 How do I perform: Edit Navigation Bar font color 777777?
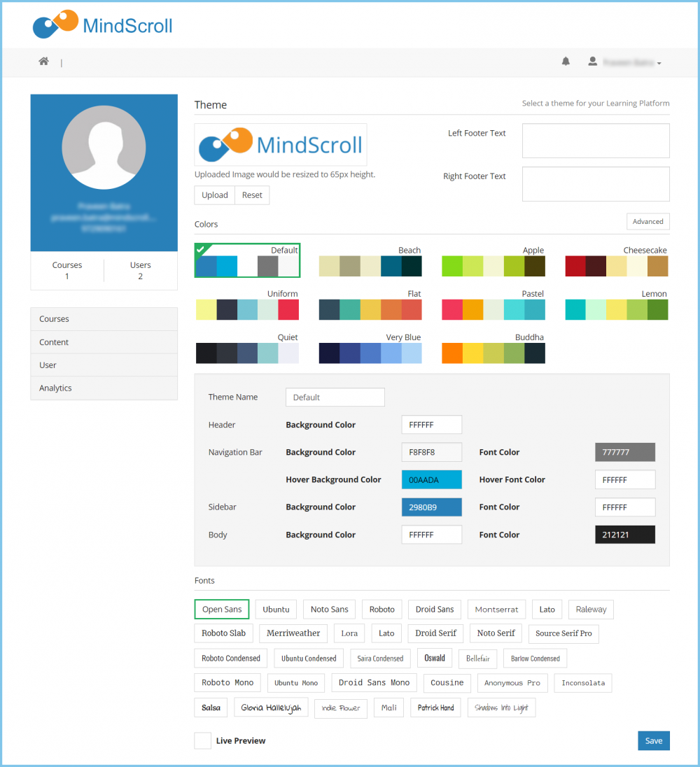[x=624, y=452]
